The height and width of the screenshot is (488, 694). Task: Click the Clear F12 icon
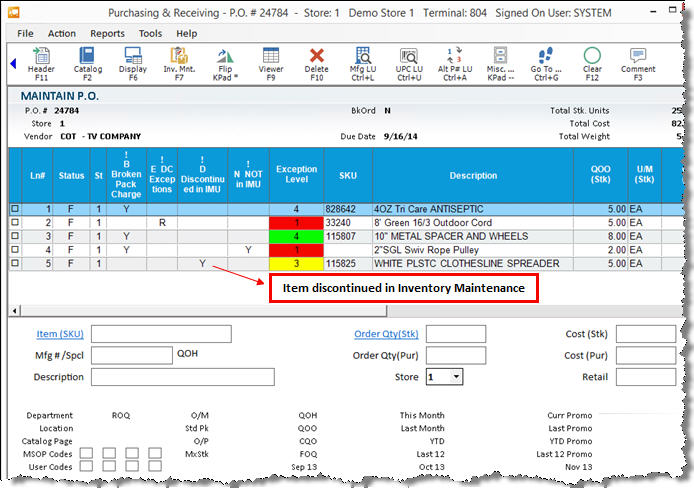(x=592, y=62)
